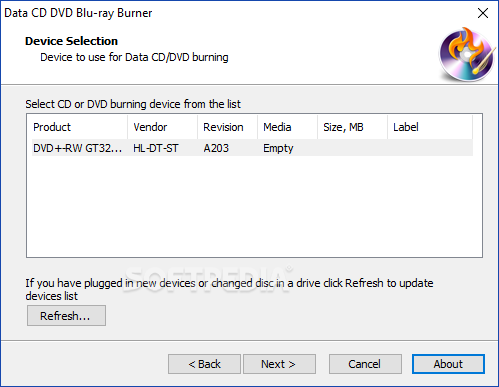
Task: Click the HL-DT-ST vendor cell
Action: pos(156,148)
